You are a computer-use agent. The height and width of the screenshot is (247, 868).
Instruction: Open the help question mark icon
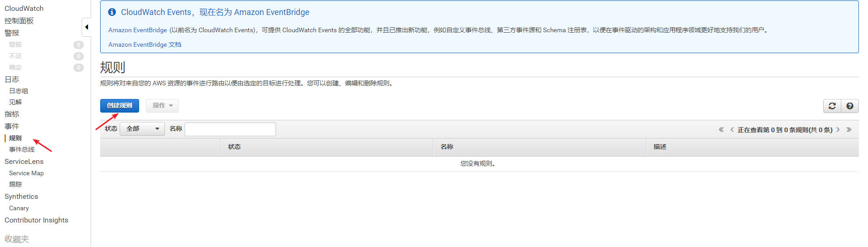[850, 106]
